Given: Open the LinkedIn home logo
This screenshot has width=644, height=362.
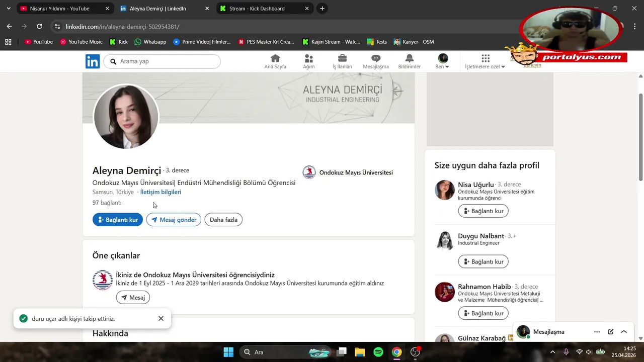Looking at the screenshot, I should 93,61.
